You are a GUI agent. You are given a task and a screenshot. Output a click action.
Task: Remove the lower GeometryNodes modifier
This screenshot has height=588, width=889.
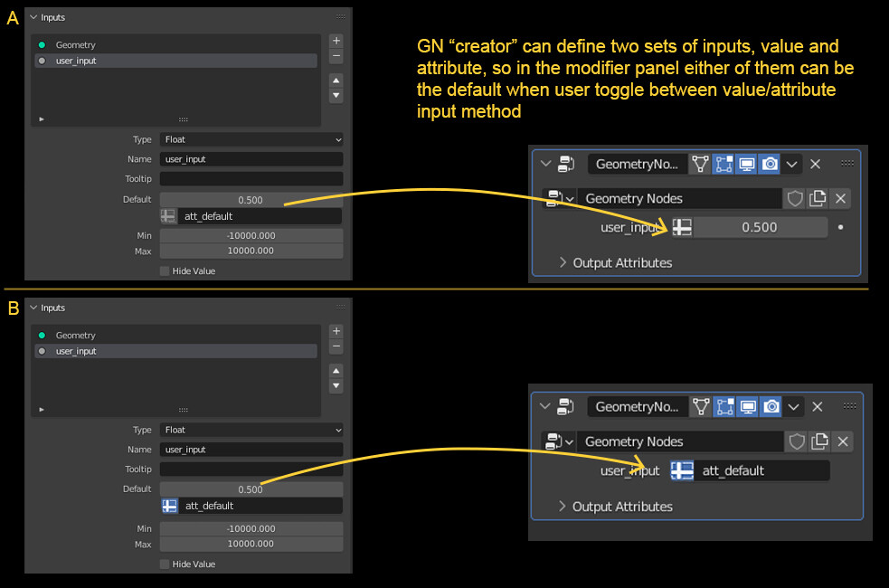[817, 407]
